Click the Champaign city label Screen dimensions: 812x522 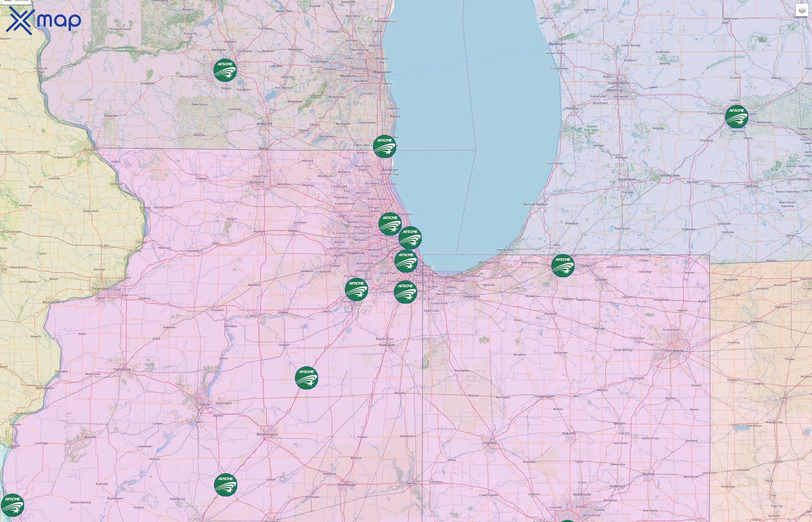[347, 485]
